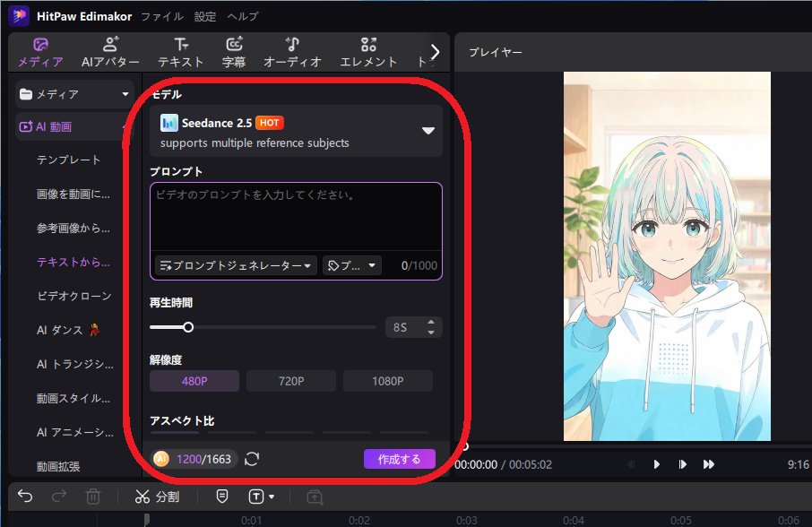Open the 9:16 aspect ratio selector
This screenshot has height=527, width=812.
(x=798, y=465)
